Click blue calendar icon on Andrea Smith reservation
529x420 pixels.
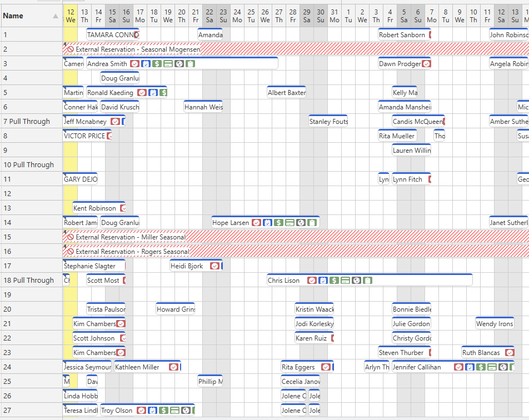146,64
